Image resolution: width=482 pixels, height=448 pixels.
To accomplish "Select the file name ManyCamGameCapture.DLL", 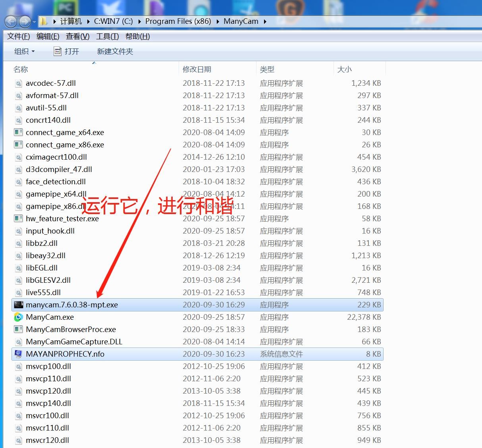I will (74, 342).
